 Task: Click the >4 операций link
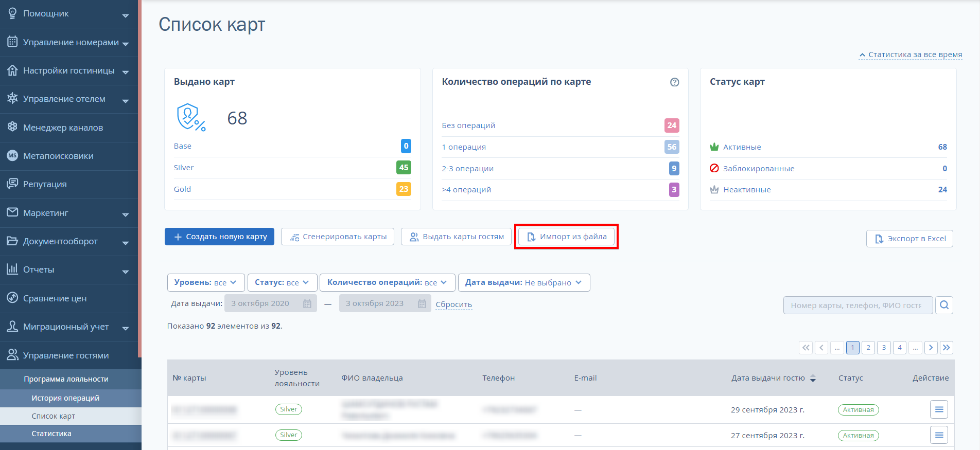click(466, 190)
